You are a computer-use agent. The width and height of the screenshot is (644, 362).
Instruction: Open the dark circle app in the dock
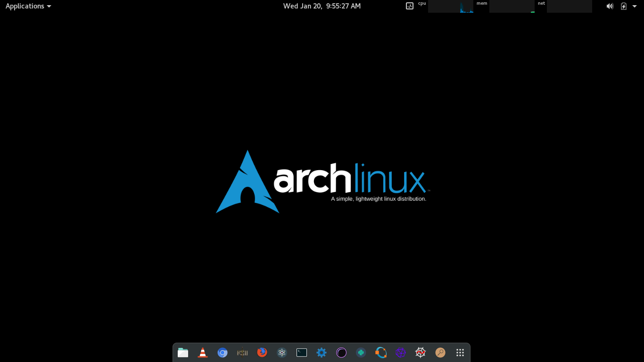coord(341,352)
